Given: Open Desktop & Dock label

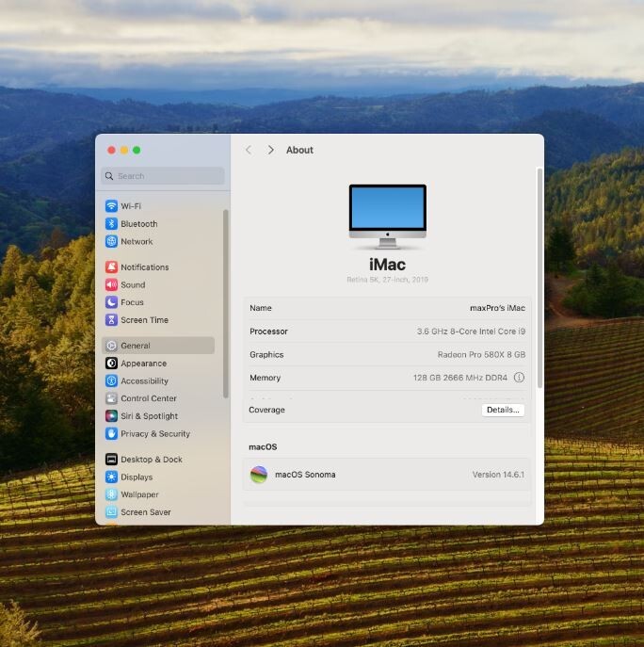Looking at the screenshot, I should point(152,460).
